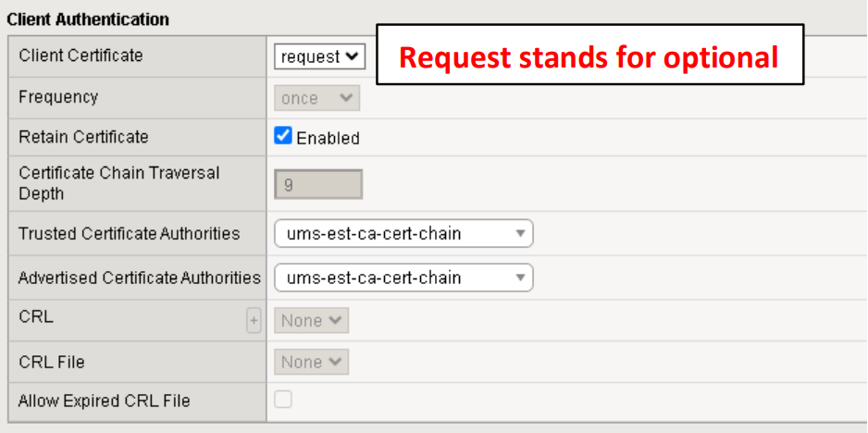Open the Advertised Certificate Authorities dropdown

click(x=403, y=278)
